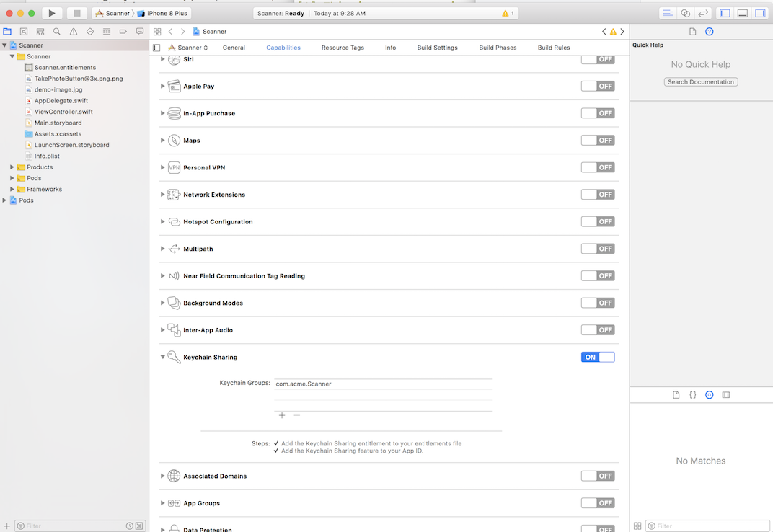Image resolution: width=773 pixels, height=532 pixels.
Task: Toggle the Debug area
Action: (x=743, y=13)
